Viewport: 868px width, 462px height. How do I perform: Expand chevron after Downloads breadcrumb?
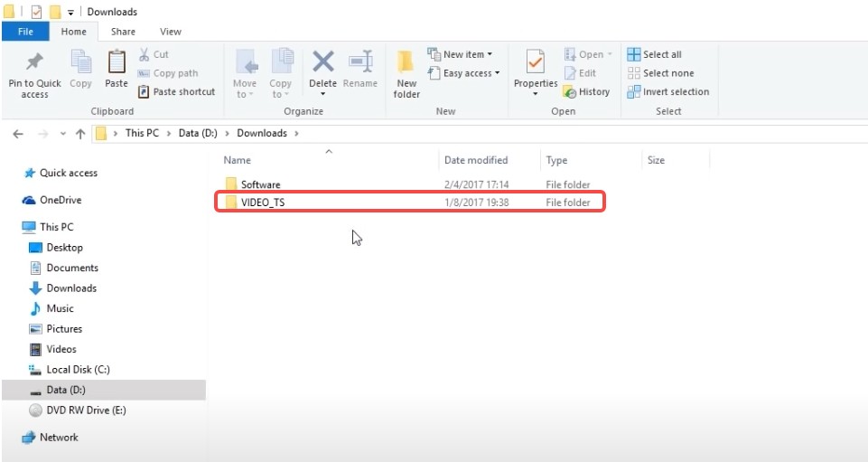click(297, 134)
